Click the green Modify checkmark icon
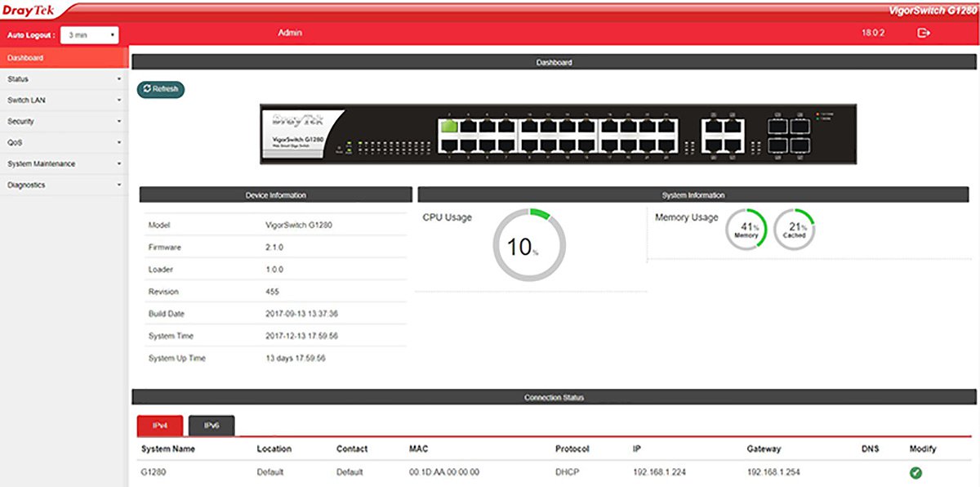Screen dimensions: 980x487 pyautogui.click(x=915, y=472)
